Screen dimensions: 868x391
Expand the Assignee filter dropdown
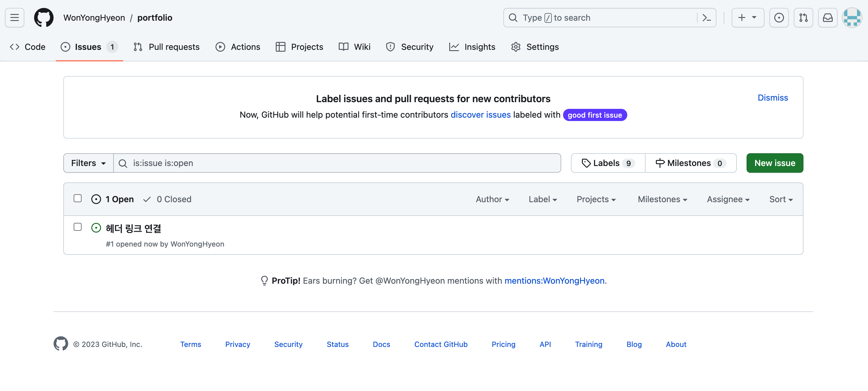[728, 199]
